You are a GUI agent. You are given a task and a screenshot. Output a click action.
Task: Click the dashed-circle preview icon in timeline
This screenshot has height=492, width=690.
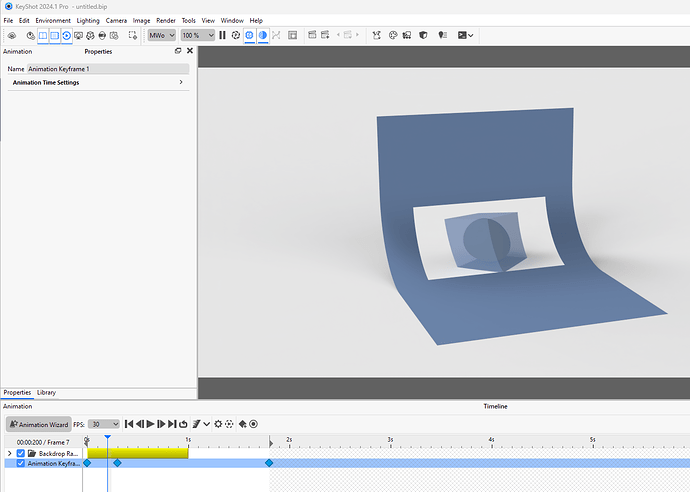[229, 424]
